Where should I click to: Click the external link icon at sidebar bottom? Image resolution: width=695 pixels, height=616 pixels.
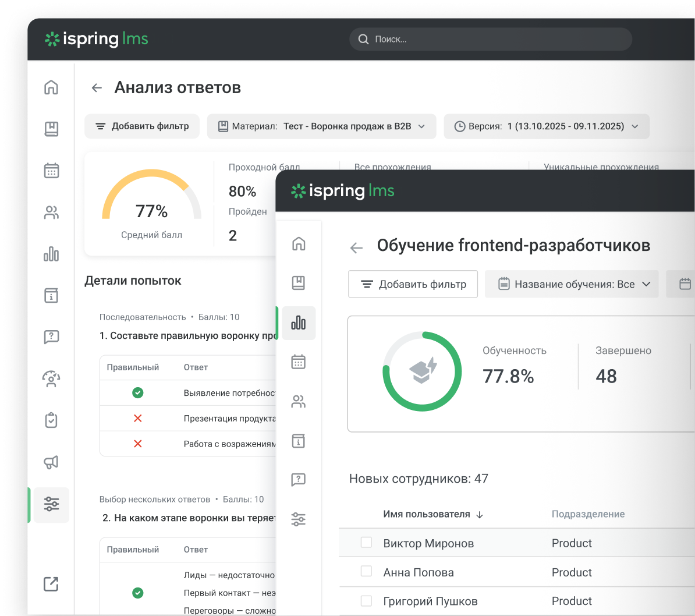point(51,583)
